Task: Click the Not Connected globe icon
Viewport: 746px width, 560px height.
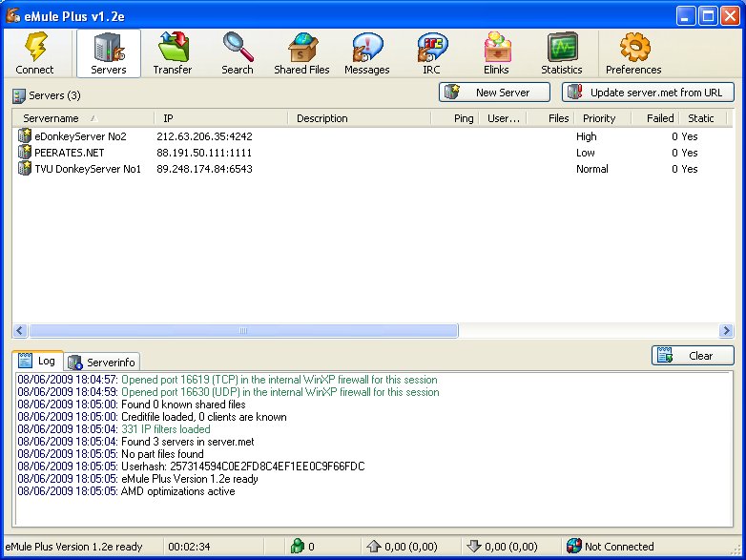Action: point(573,546)
